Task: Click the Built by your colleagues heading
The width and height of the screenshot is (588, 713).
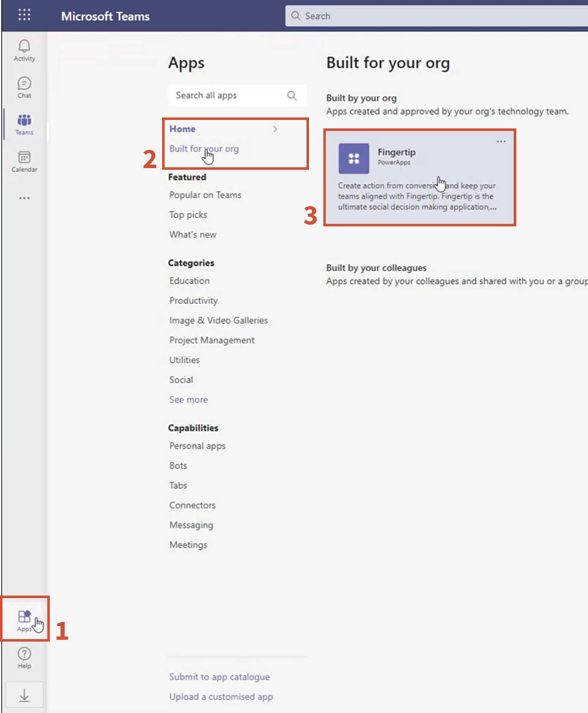Action: (x=377, y=268)
